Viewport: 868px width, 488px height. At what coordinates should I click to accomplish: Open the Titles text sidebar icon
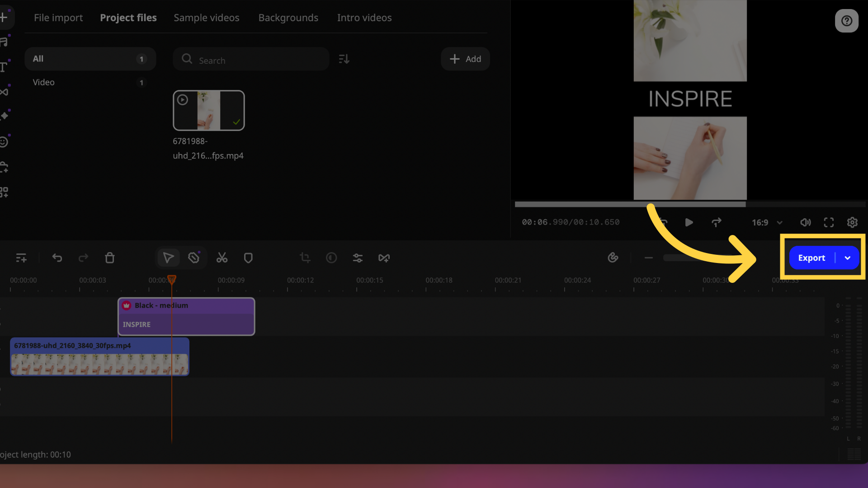click(x=4, y=67)
